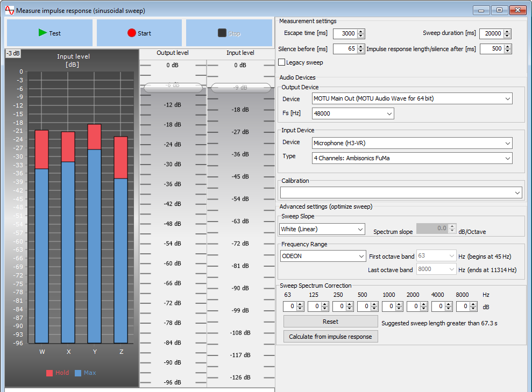Click the Test button with green arrow
Screen dimensions: 532x392
[49, 33]
